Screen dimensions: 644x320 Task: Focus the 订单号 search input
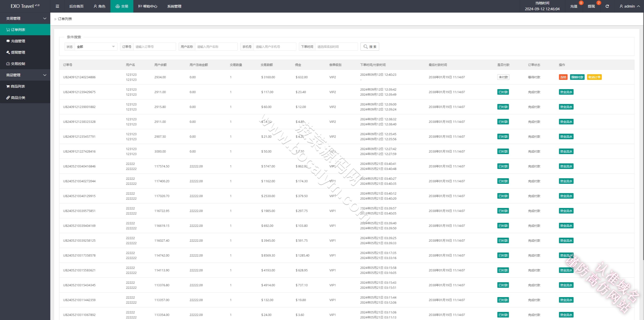coord(154,47)
